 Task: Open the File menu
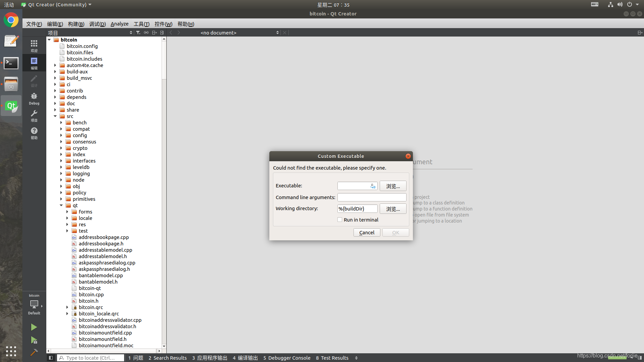[x=34, y=24]
